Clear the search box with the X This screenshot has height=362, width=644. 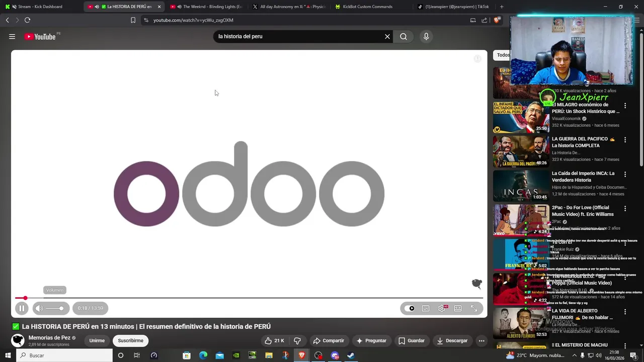387,36
